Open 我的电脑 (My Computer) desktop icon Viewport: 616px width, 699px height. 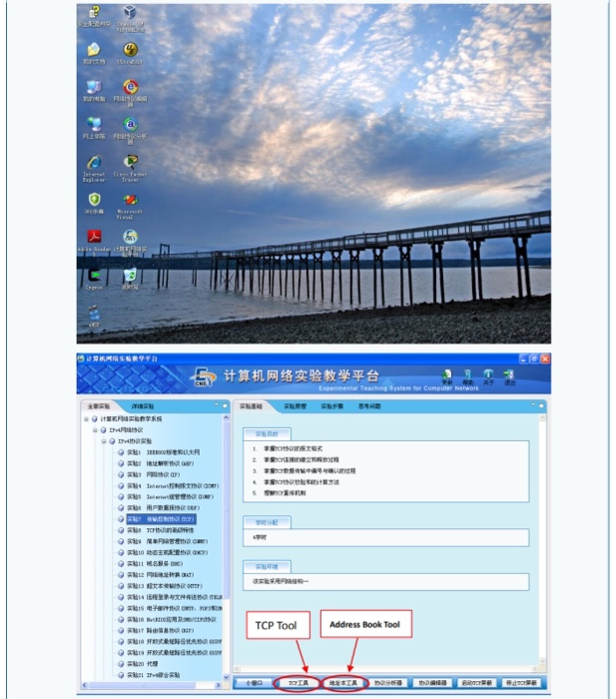(x=94, y=91)
